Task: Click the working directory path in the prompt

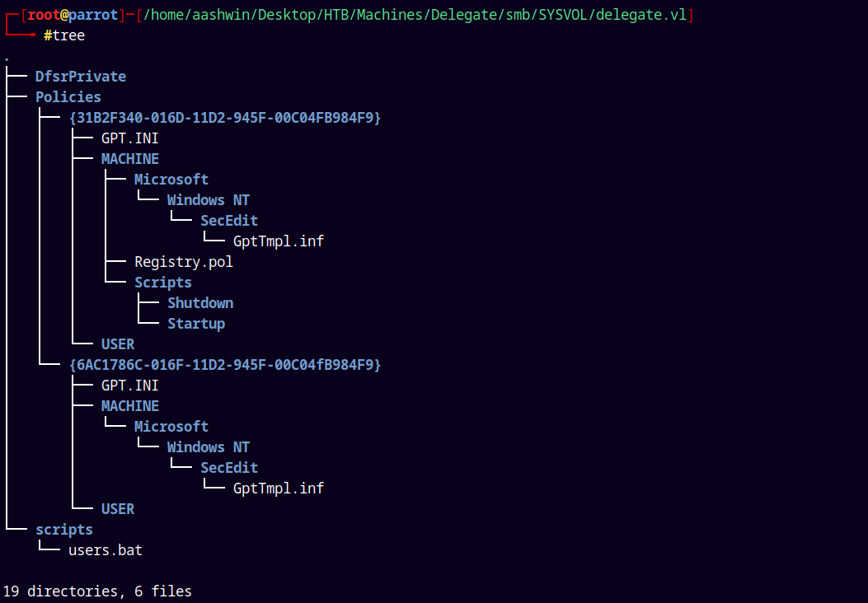Action: [414, 15]
